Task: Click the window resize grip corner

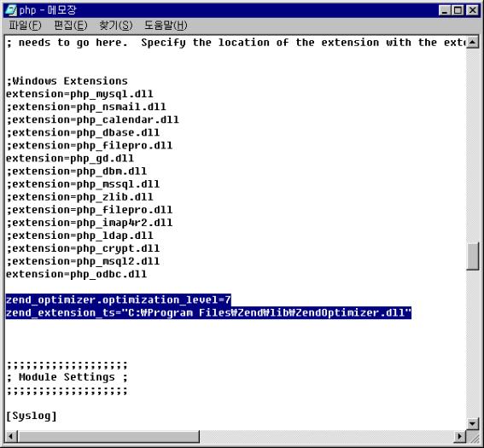Action: pos(473,436)
